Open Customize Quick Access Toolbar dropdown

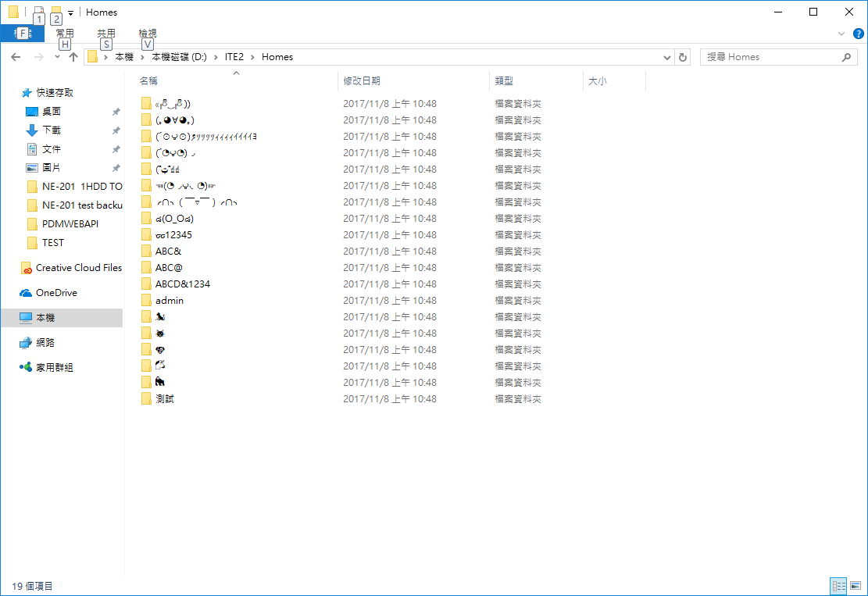(x=71, y=12)
